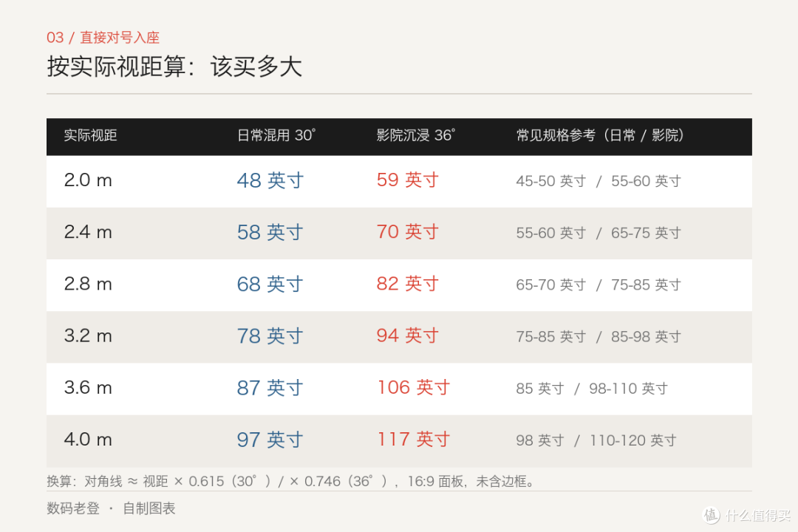Viewport: 798px width, 532px height.
Task: Click the spec "85 英寸 / 98-110 英寸"
Action: click(x=592, y=389)
